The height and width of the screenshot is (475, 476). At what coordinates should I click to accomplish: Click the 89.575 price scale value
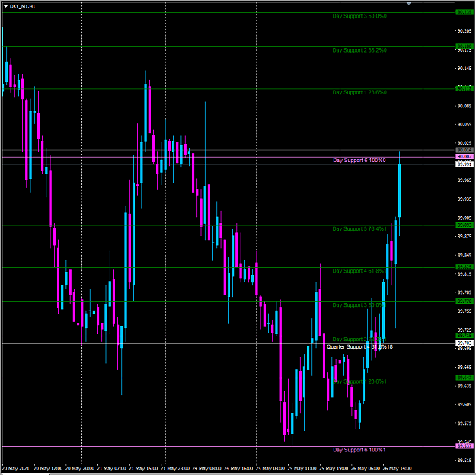[x=465, y=423]
